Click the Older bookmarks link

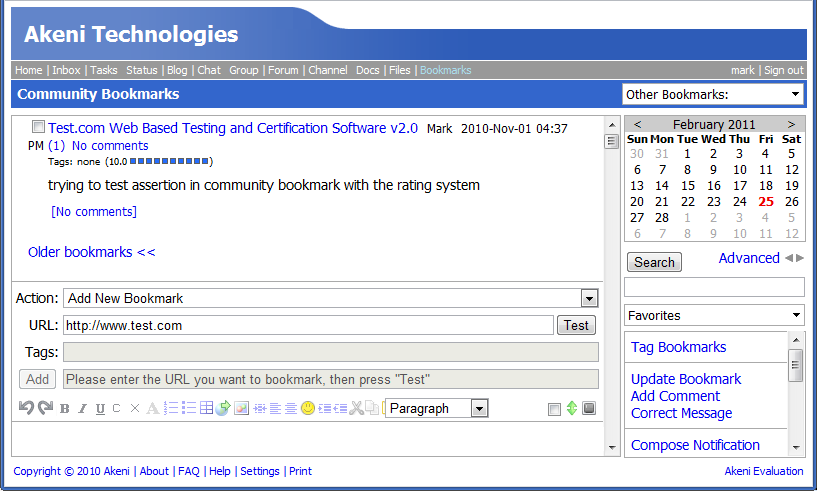pyautogui.click(x=91, y=252)
